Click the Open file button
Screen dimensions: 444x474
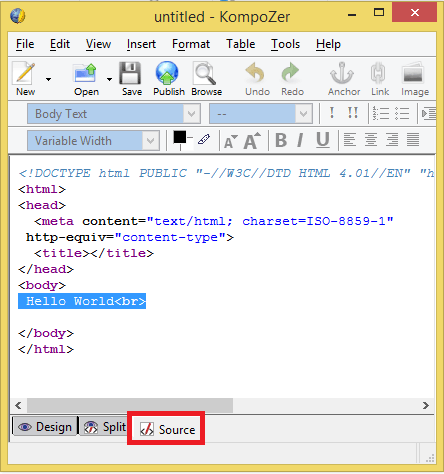coord(86,79)
